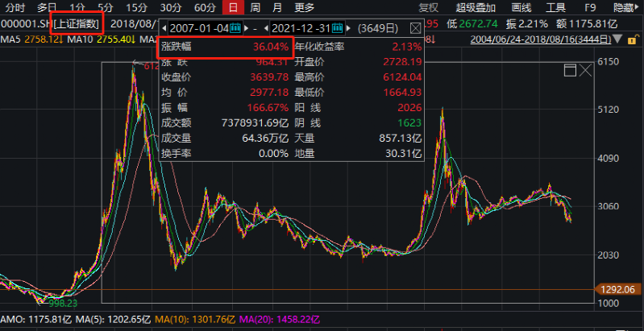Select the 60分 period tab

tap(204, 7)
